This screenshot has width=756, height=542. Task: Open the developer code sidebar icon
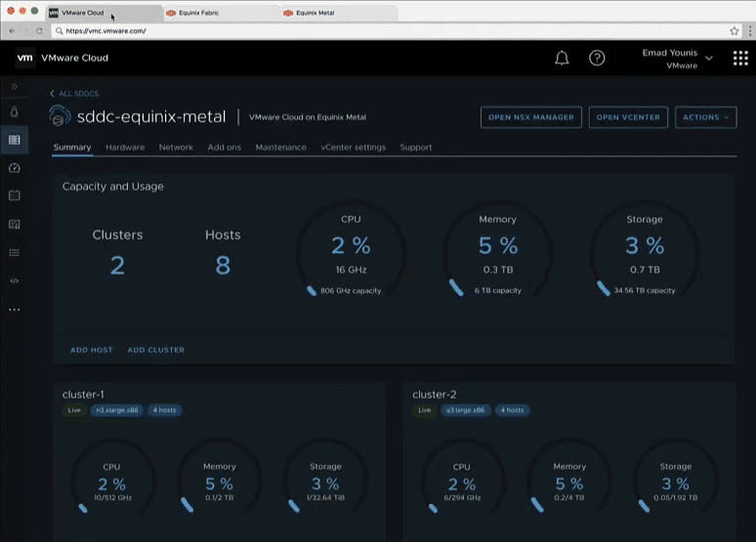click(15, 280)
